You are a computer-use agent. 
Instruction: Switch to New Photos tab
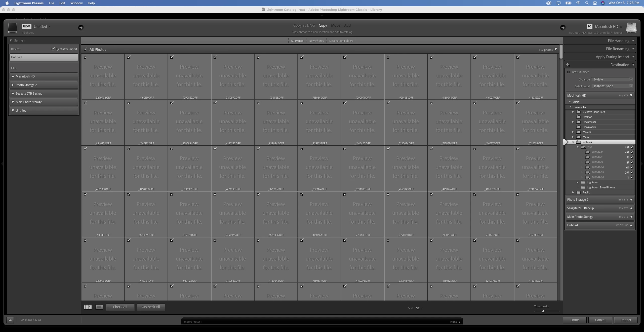(x=316, y=41)
